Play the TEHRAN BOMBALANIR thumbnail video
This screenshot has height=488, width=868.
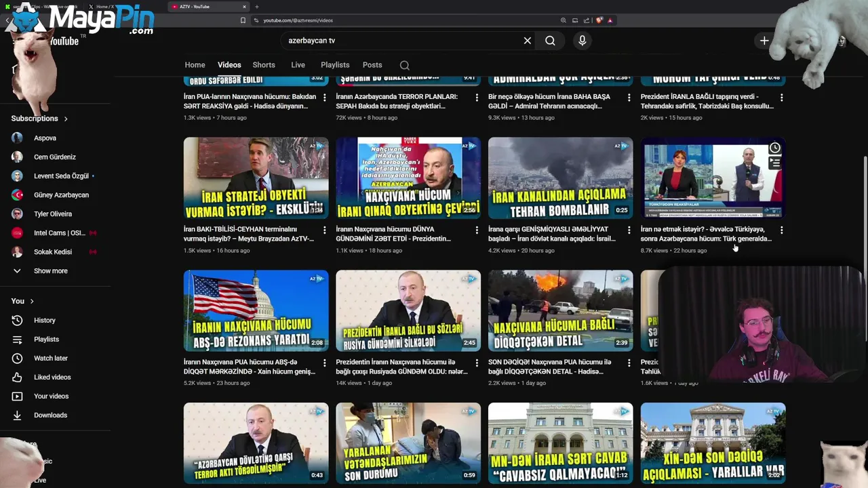pyautogui.click(x=560, y=178)
